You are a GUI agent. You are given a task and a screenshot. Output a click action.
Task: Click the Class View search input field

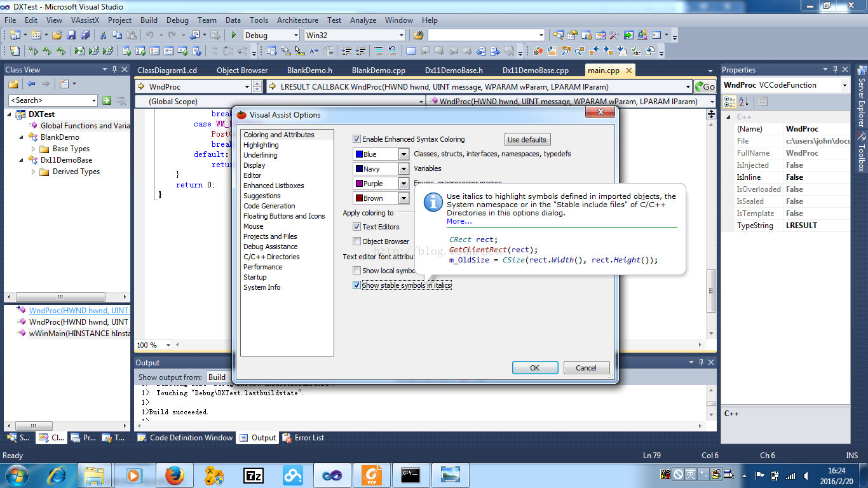(50, 100)
